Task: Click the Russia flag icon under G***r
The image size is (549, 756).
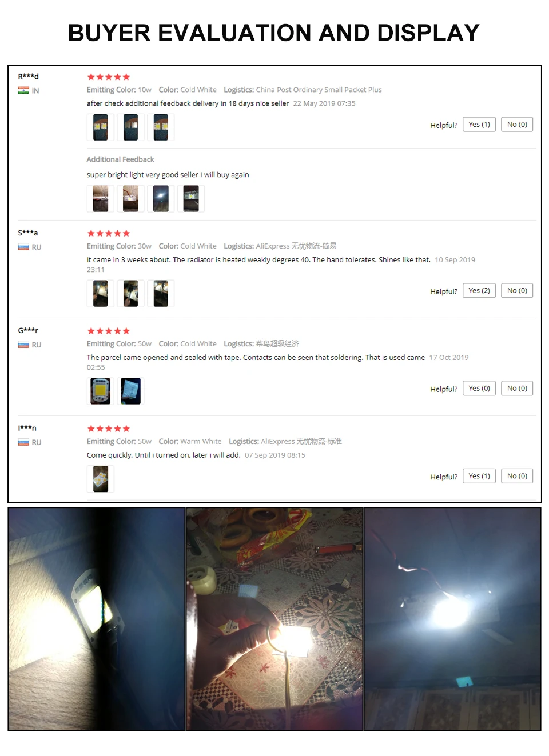Action: [x=23, y=345]
